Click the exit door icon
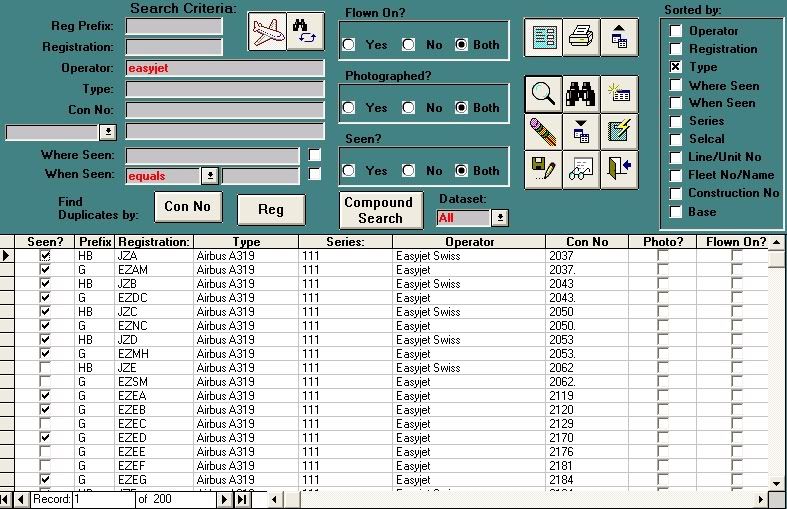The image size is (787, 509). [619, 169]
